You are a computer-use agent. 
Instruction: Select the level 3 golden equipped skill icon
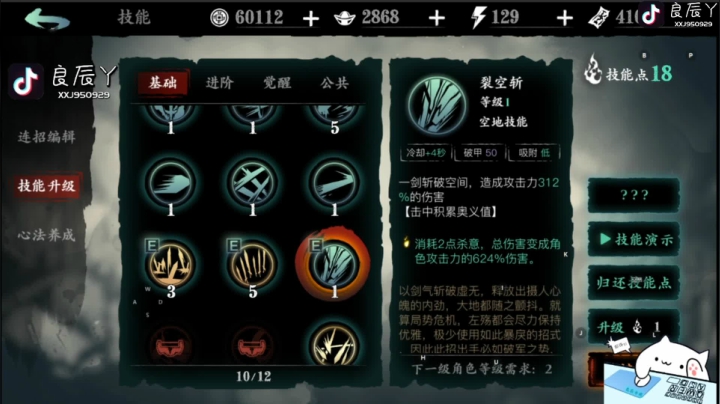(x=171, y=264)
